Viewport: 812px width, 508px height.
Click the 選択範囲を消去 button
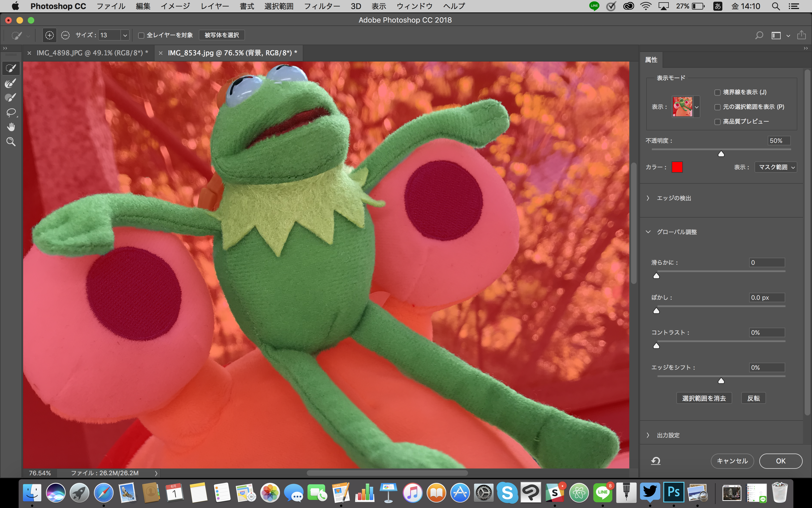pyautogui.click(x=704, y=398)
